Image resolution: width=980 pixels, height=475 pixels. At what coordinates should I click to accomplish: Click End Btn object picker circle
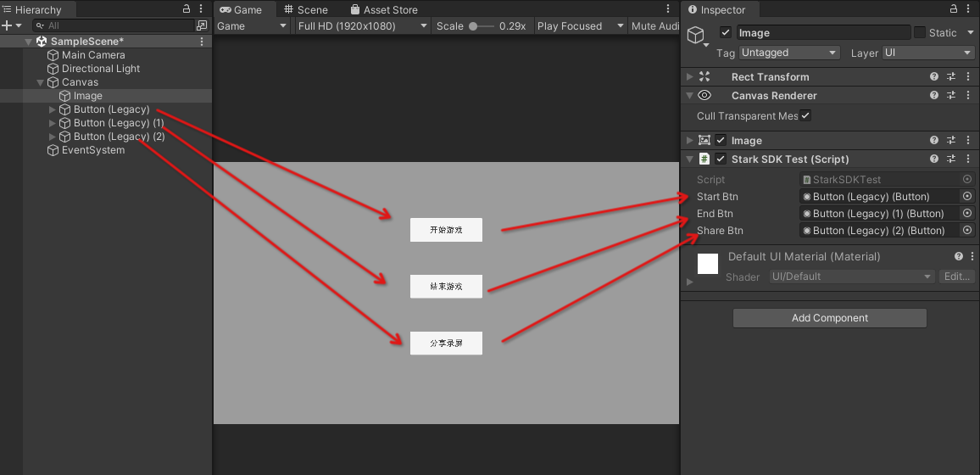coord(967,213)
